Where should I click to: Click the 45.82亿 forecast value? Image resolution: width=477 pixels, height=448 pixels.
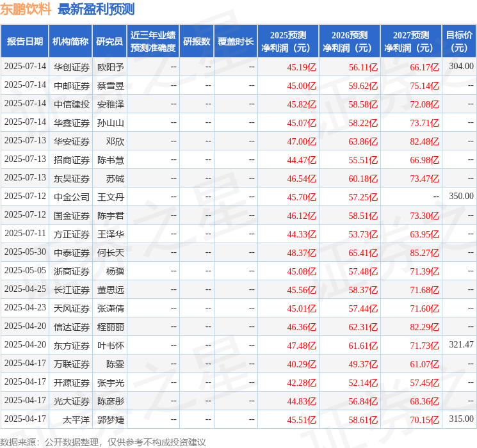tap(302, 104)
